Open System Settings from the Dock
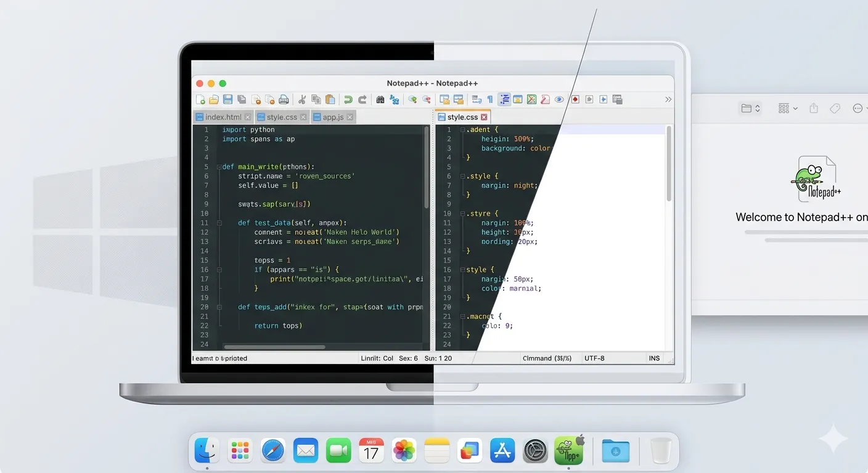The width and height of the screenshot is (868, 473). pyautogui.click(x=536, y=451)
